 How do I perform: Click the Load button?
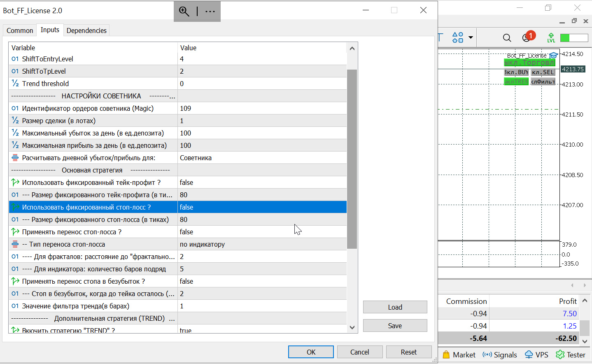pos(395,307)
